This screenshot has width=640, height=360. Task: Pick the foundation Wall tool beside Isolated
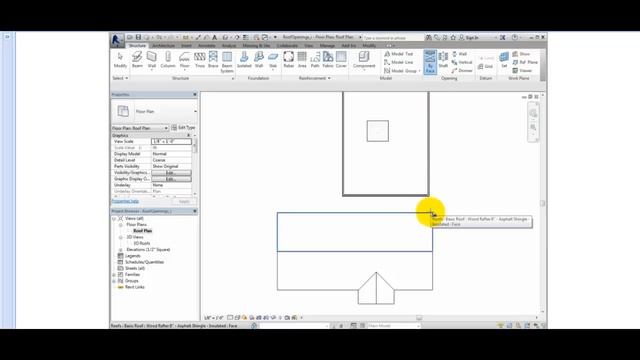pos(259,60)
